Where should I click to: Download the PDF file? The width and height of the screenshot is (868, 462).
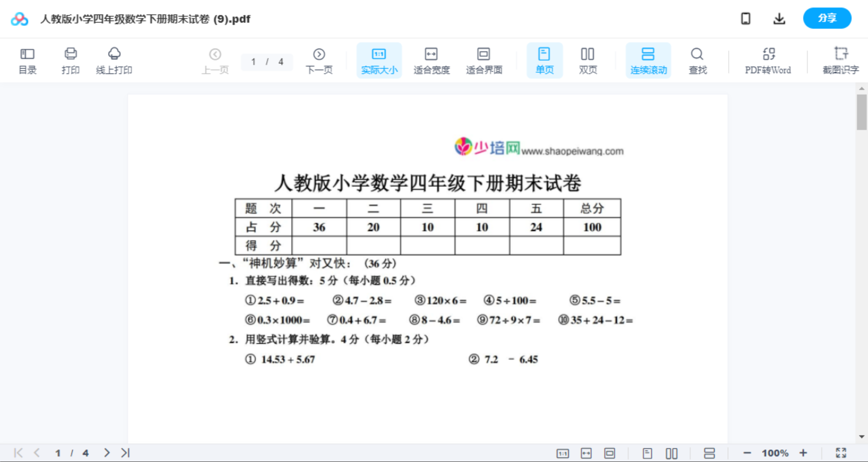click(x=779, y=18)
